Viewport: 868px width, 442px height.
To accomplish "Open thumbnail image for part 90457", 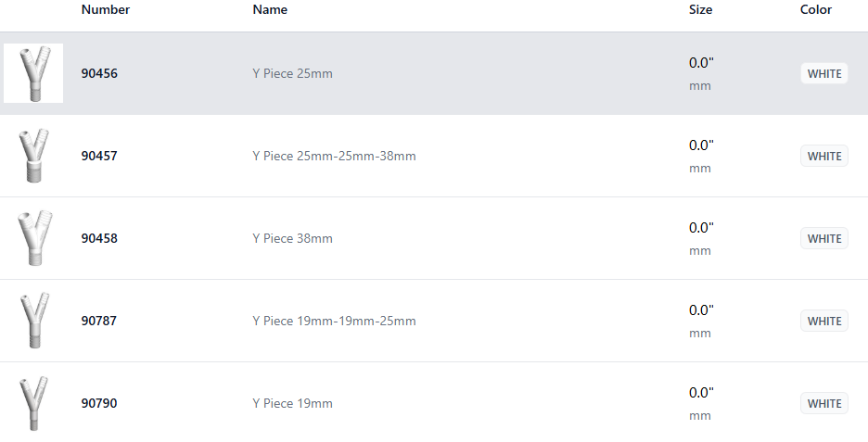I will (x=33, y=156).
